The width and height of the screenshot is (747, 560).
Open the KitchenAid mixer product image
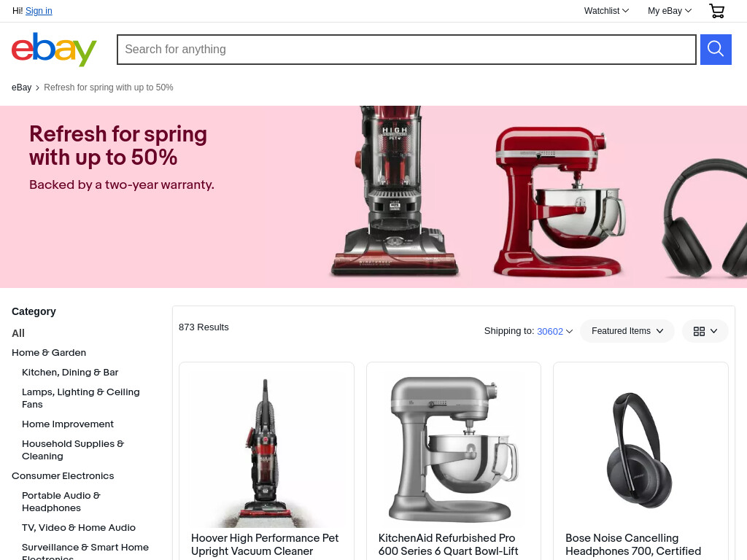click(454, 450)
